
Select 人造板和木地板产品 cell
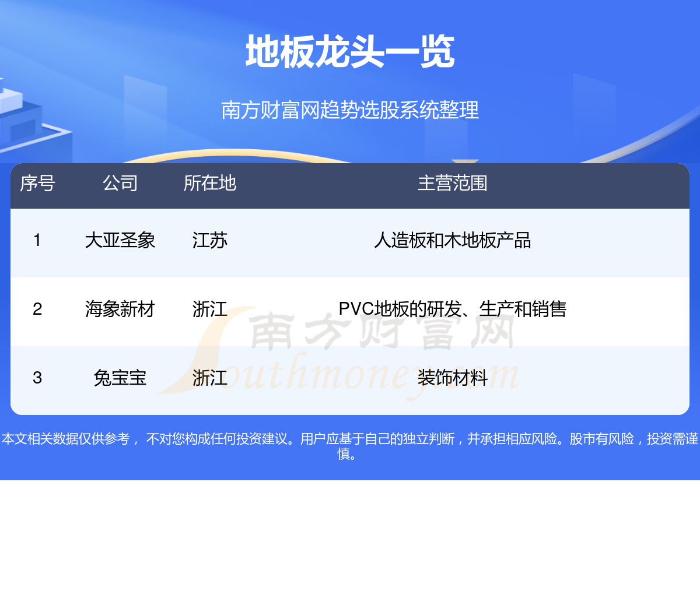coord(453,240)
